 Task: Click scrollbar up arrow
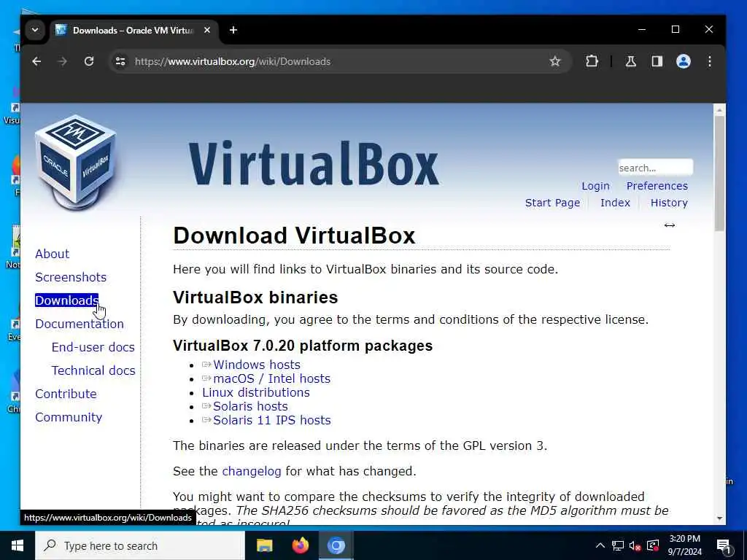click(719, 110)
